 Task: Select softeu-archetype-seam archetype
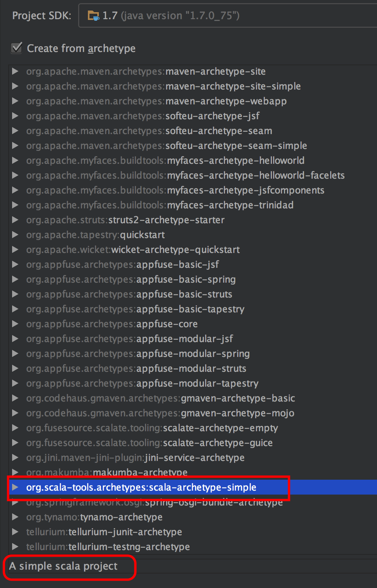click(x=149, y=131)
